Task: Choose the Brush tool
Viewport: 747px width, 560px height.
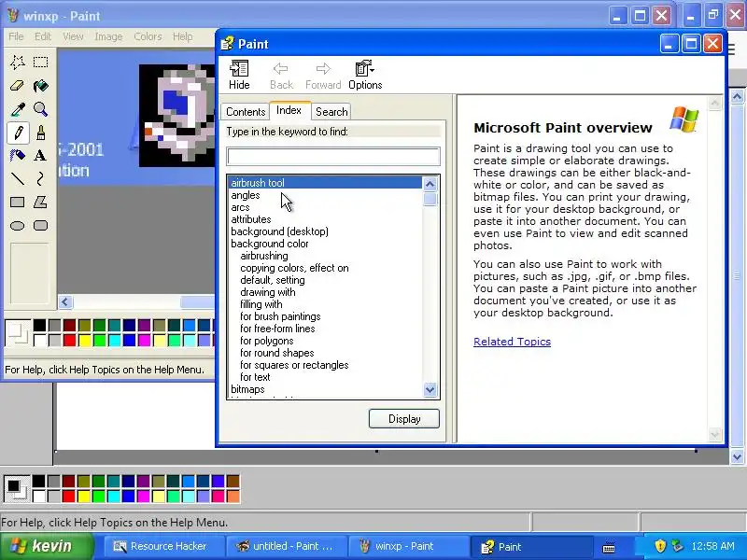Action: (40, 133)
